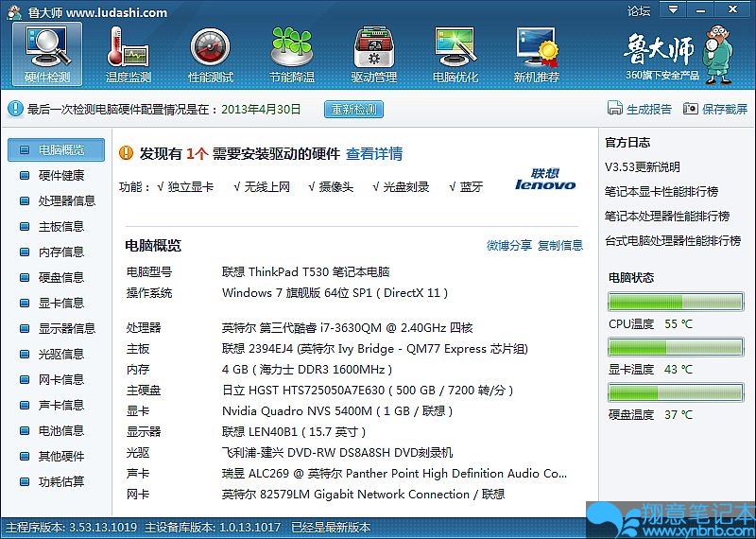Click the orange warning icon beside 发现有
756x539 pixels.
point(126,153)
